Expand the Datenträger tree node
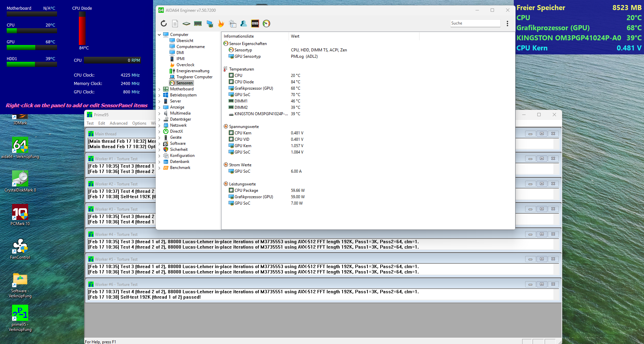 tap(159, 119)
